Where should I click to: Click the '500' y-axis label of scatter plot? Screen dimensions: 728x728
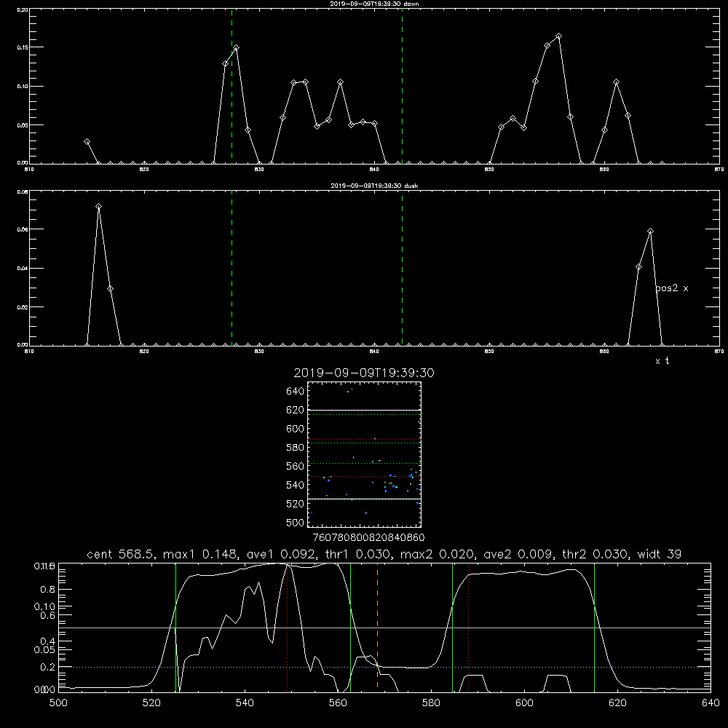click(x=296, y=523)
